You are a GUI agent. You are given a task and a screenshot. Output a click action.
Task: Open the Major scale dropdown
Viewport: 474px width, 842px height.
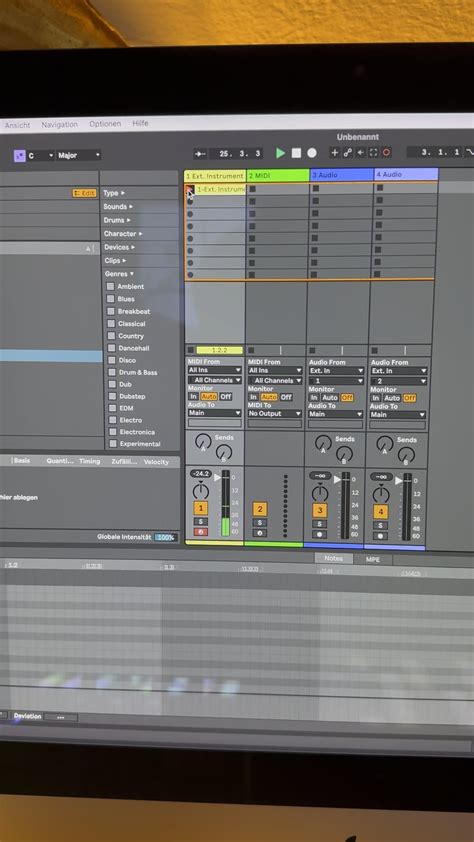79,155
